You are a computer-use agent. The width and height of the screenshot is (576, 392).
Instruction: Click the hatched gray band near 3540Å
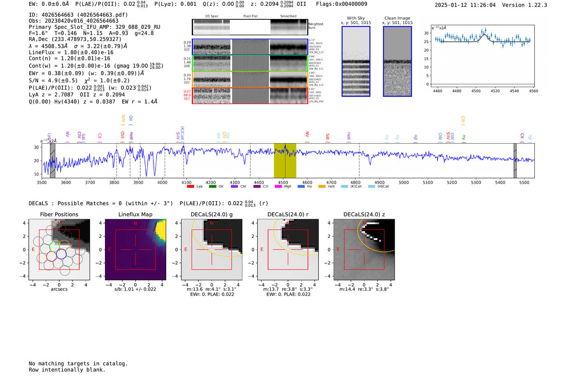(x=52, y=160)
